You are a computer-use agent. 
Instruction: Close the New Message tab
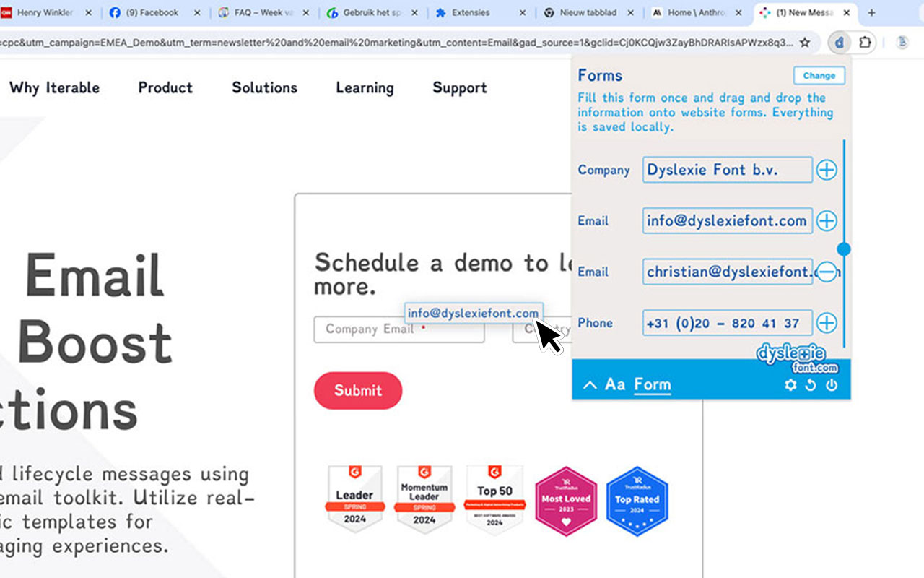pos(846,13)
